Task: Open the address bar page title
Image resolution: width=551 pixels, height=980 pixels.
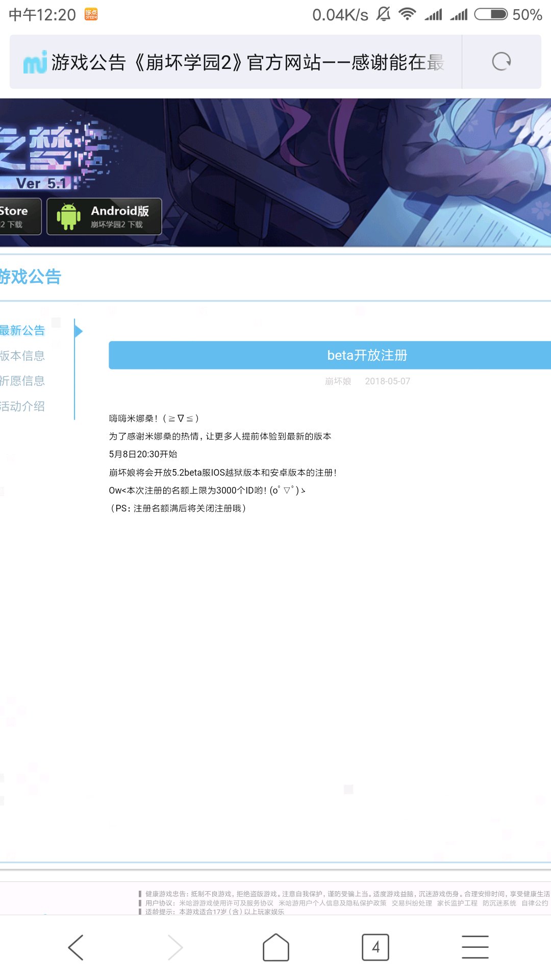Action: pos(248,62)
